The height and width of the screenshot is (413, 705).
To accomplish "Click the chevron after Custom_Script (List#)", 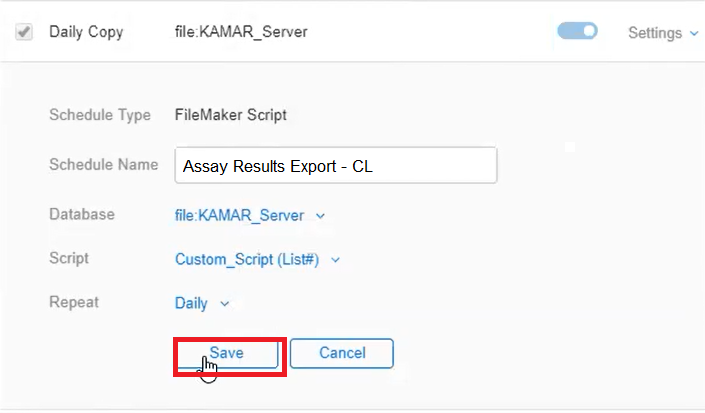I will tap(335, 260).
